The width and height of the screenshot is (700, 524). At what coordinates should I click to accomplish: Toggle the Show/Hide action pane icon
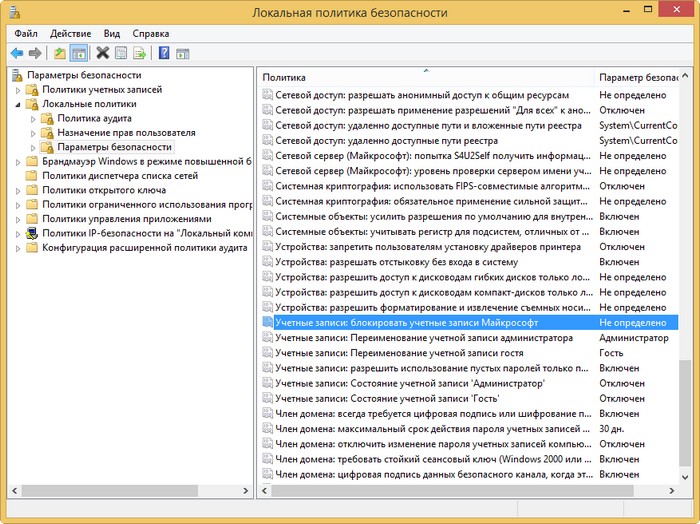(x=183, y=53)
